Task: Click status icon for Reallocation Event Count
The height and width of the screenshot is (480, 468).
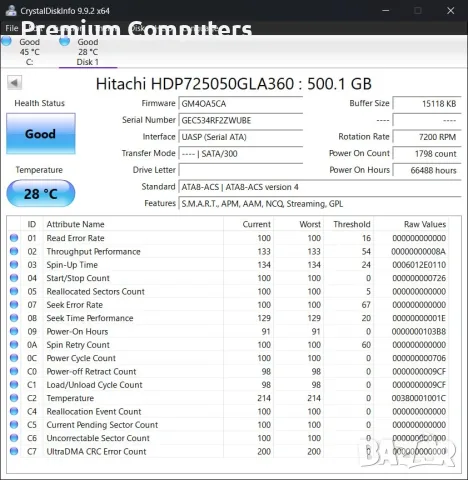Action: coord(14,411)
